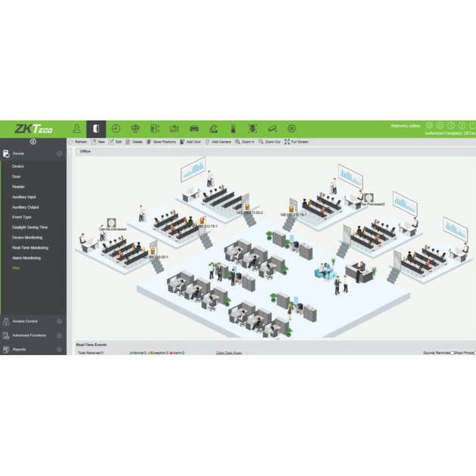Screen dimensions: 476x476
Task: Click Add Camera in the toolbar
Action: pyautogui.click(x=218, y=142)
